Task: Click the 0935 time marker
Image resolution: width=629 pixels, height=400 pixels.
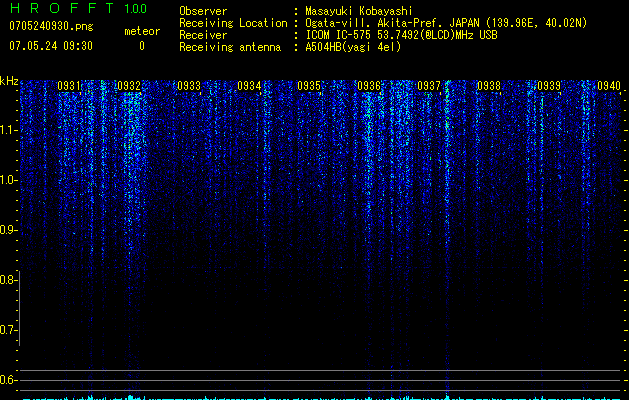Action: click(x=309, y=85)
